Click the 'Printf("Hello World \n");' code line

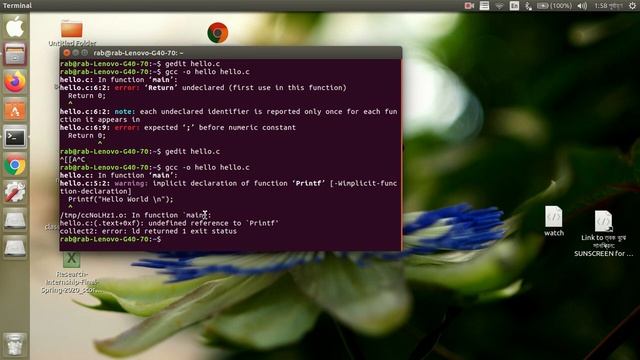click(x=120, y=199)
